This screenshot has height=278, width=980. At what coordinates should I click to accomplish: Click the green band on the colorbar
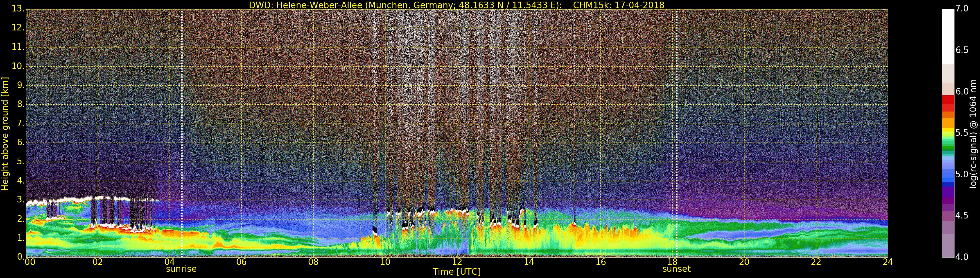coord(947,148)
